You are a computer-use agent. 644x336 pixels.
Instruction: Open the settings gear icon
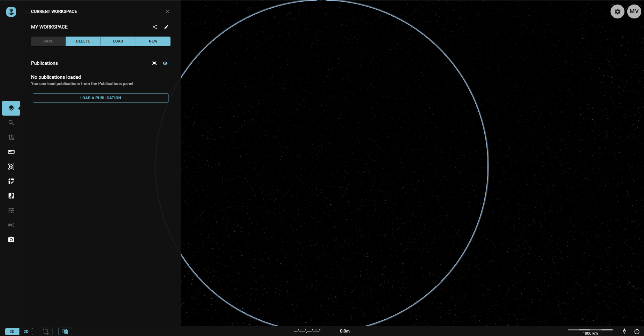(617, 11)
